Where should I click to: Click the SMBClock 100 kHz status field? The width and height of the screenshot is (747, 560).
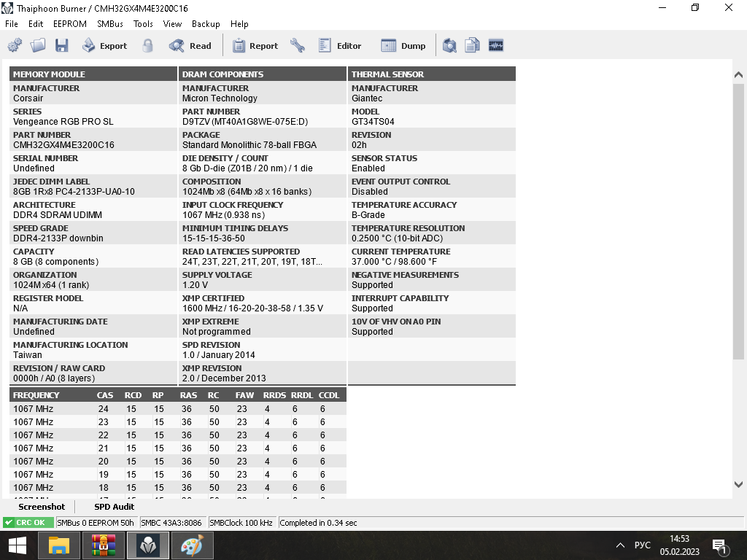(x=242, y=522)
